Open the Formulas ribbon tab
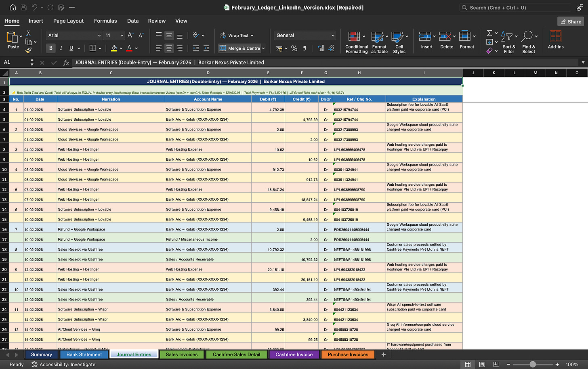The height and width of the screenshot is (369, 588). pyautogui.click(x=105, y=21)
